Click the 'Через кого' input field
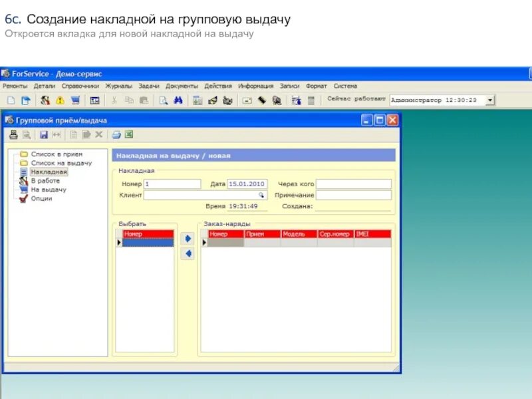 pyautogui.click(x=354, y=184)
